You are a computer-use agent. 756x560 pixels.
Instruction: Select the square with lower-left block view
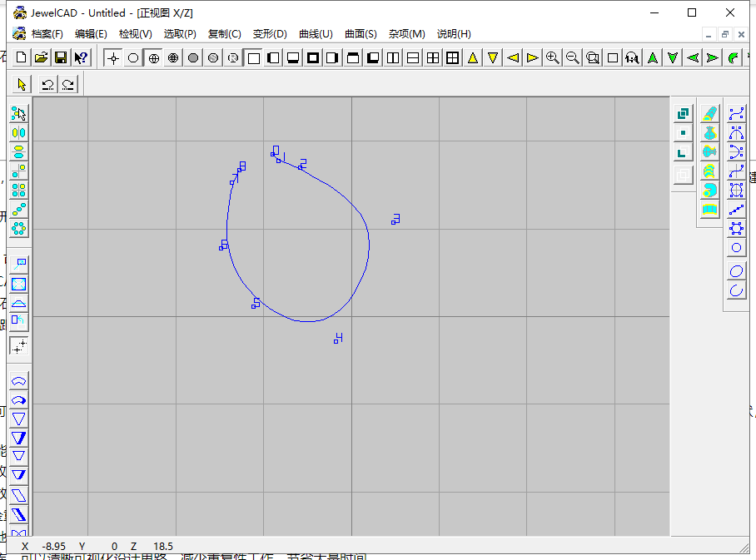point(373,58)
